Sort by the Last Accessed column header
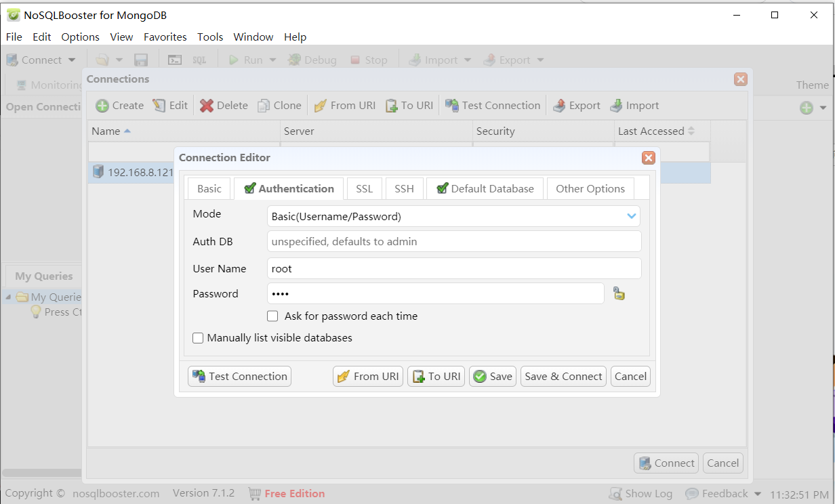 tap(662, 131)
